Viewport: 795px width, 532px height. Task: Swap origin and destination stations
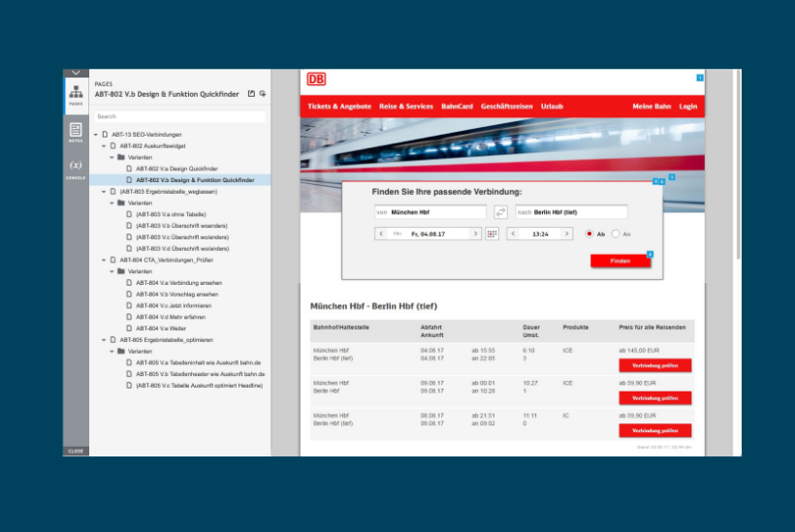(500, 212)
